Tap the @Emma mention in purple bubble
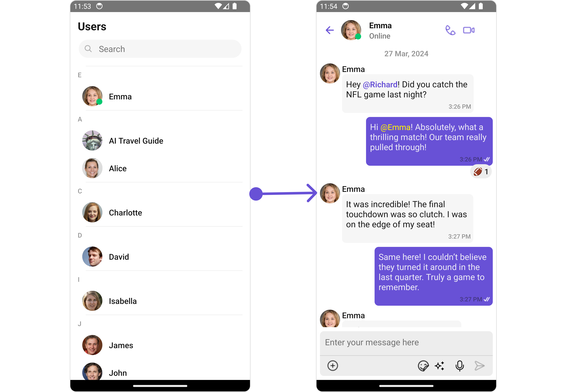 tap(395, 127)
